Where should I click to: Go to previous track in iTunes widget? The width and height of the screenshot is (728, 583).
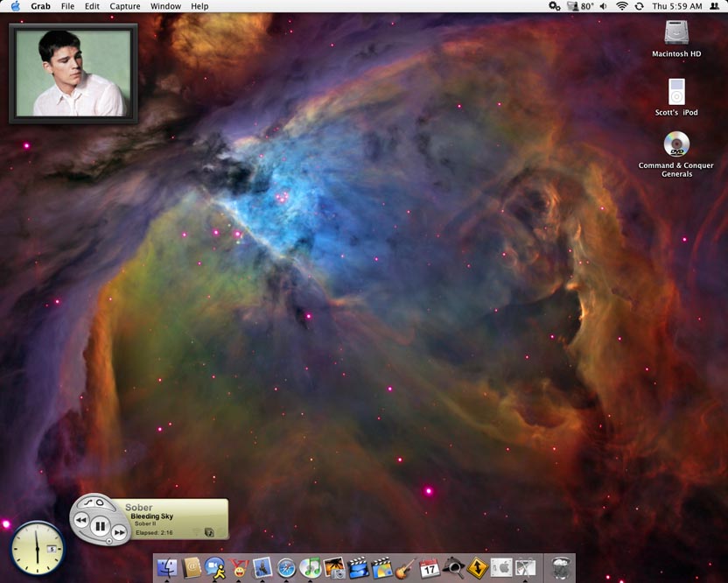click(x=80, y=519)
